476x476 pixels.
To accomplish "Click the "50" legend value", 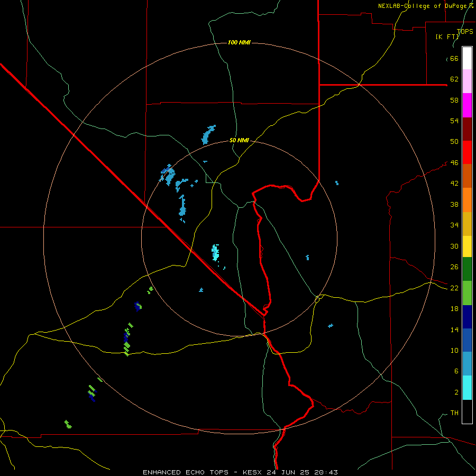I will [454, 141].
